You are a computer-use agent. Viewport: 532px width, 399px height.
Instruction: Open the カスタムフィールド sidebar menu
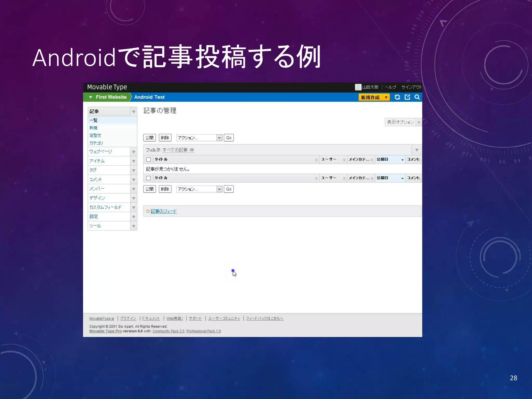pos(109,208)
